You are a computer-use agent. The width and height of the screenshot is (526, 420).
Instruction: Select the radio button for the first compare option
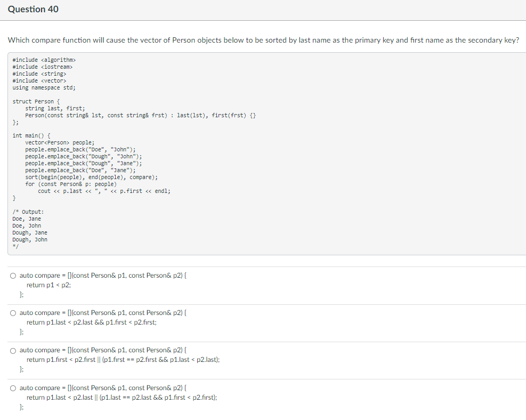[x=12, y=275]
